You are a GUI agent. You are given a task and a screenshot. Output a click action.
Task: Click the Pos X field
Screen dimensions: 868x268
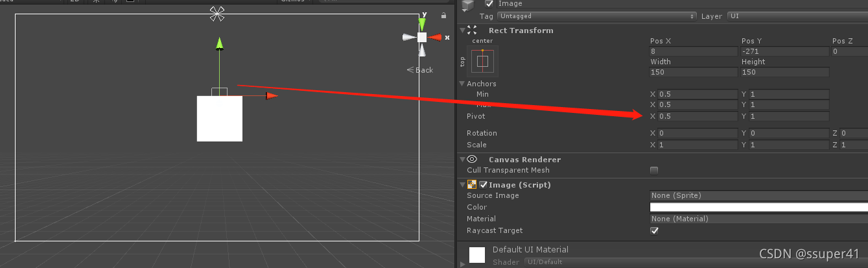pos(694,51)
